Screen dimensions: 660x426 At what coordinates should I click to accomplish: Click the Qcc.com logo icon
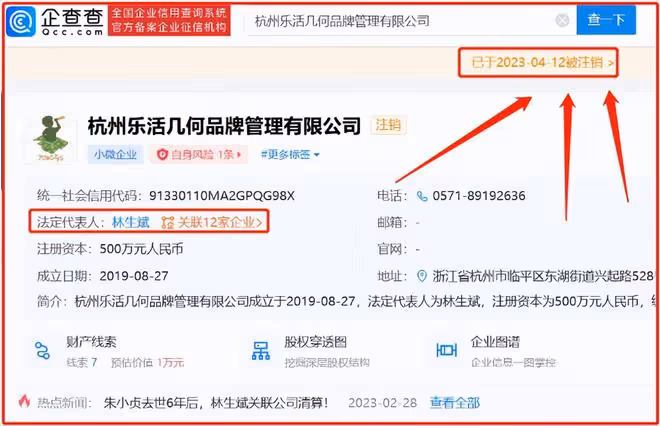tap(21, 21)
